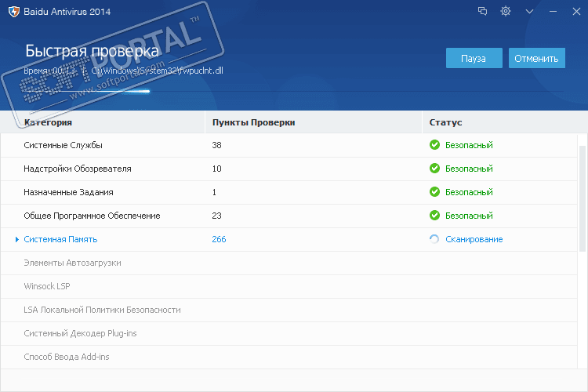
Task: Click the green check icon for Системные Службы
Action: click(x=434, y=145)
